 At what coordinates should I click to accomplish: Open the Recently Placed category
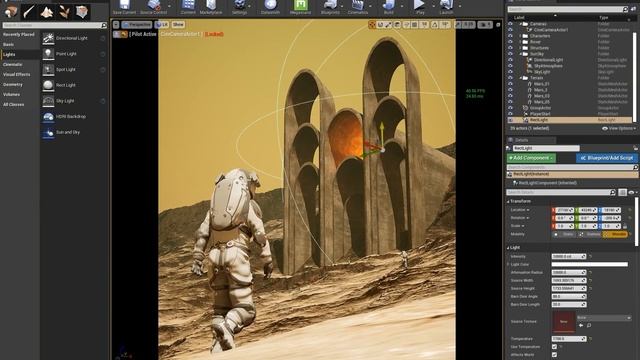click(x=19, y=35)
